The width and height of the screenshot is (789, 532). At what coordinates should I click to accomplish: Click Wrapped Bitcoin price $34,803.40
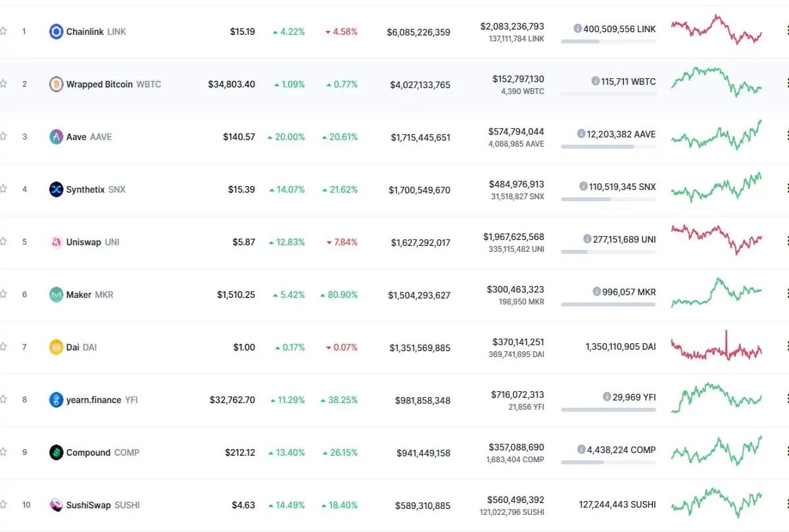pyautogui.click(x=231, y=84)
